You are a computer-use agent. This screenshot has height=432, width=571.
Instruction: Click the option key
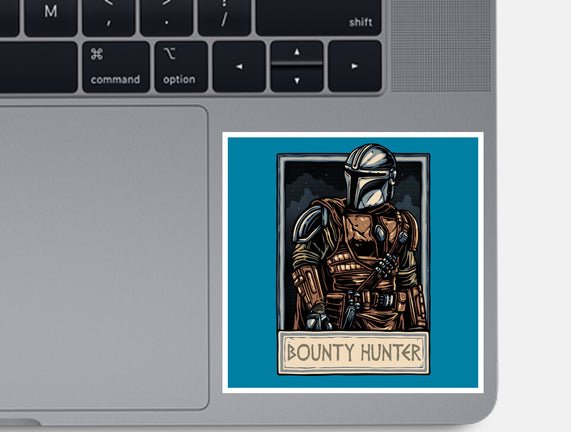(x=181, y=67)
